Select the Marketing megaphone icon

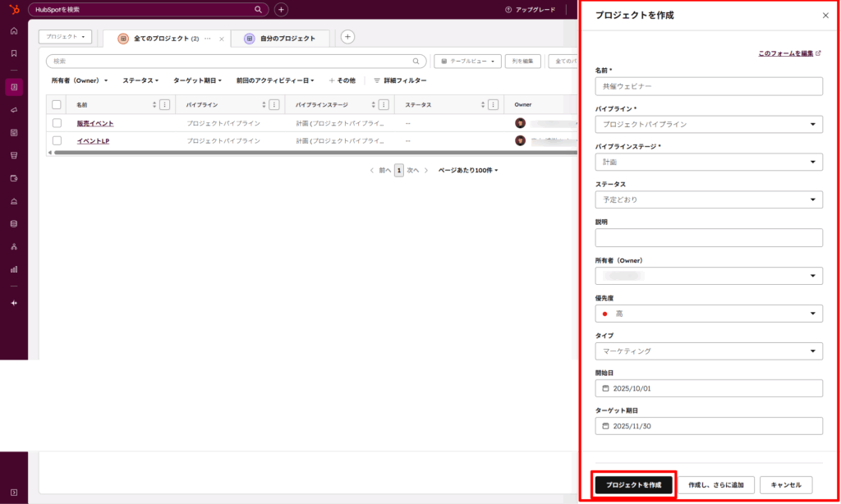click(12, 108)
